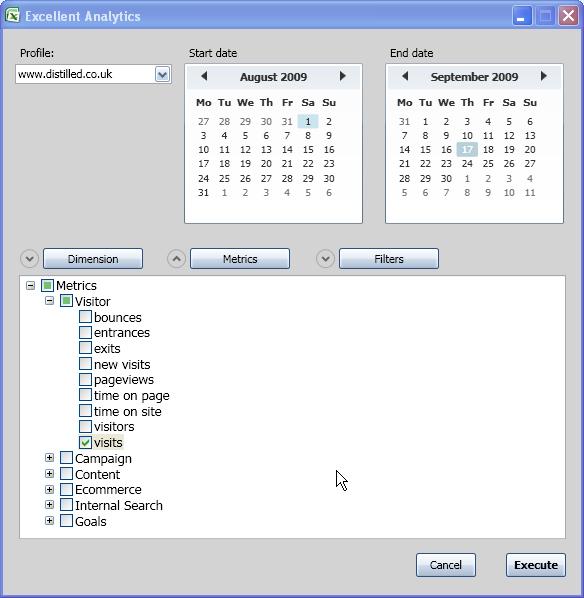The width and height of the screenshot is (584, 598).
Task: Select September 17 in End date calendar
Action: pyautogui.click(x=467, y=150)
